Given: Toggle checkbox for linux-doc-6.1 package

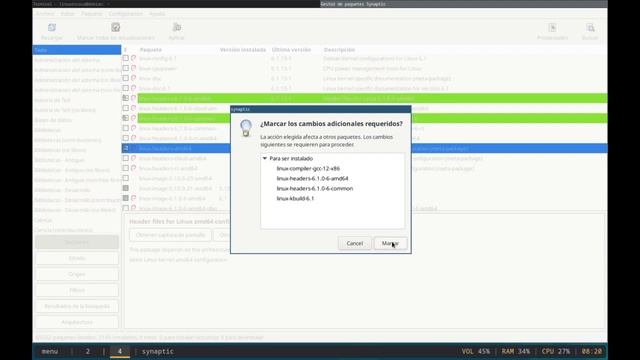Looking at the screenshot, I should [x=126, y=88].
